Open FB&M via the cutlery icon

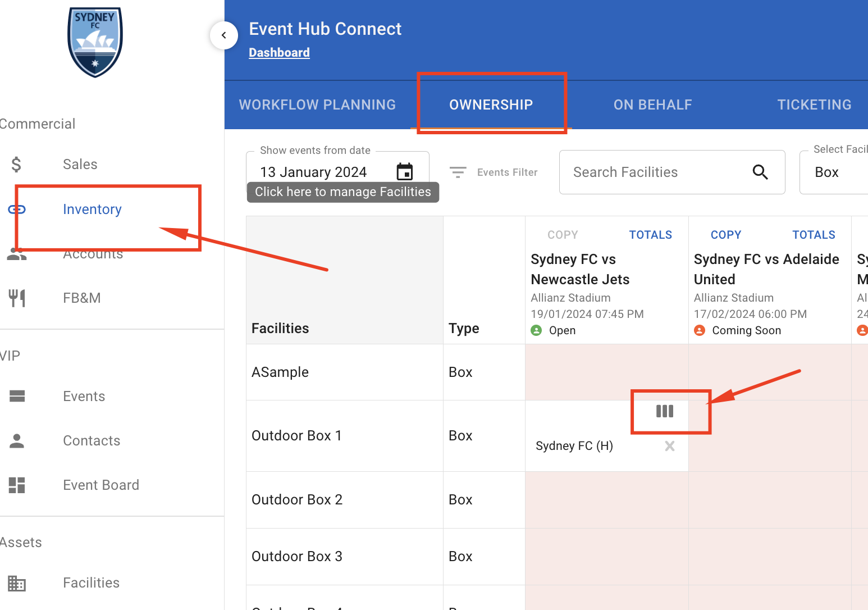coord(17,298)
